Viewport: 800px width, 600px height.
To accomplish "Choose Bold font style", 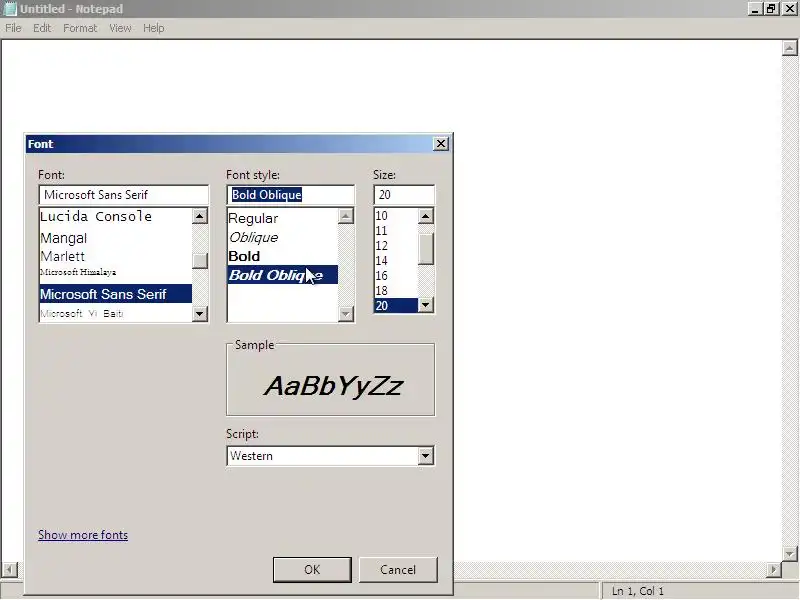I will click(283, 256).
